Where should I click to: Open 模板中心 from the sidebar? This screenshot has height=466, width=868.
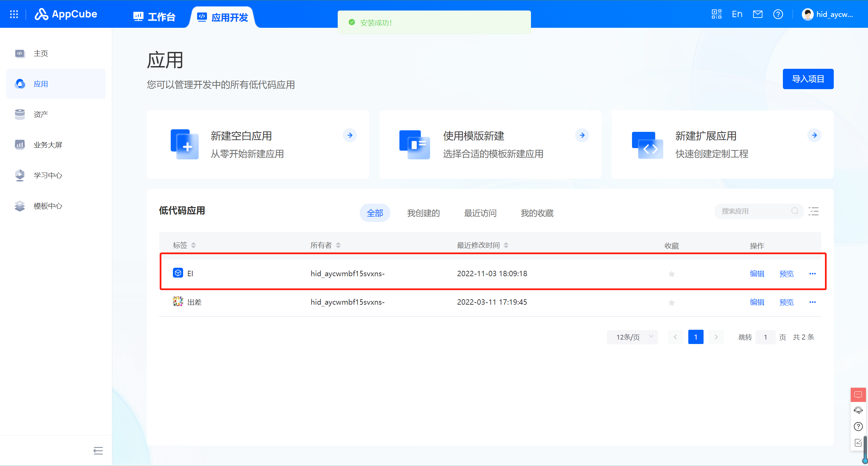tap(47, 206)
